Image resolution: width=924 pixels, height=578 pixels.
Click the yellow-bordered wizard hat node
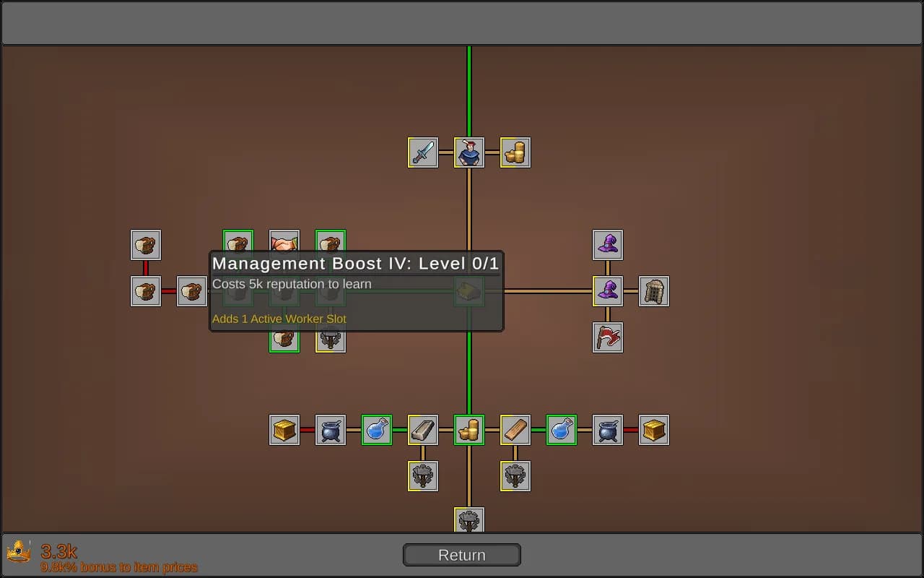click(x=608, y=291)
